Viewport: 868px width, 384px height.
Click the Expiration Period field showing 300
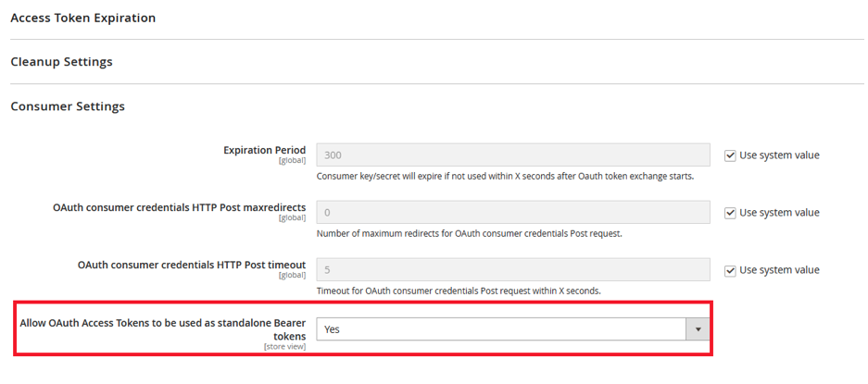coord(513,155)
